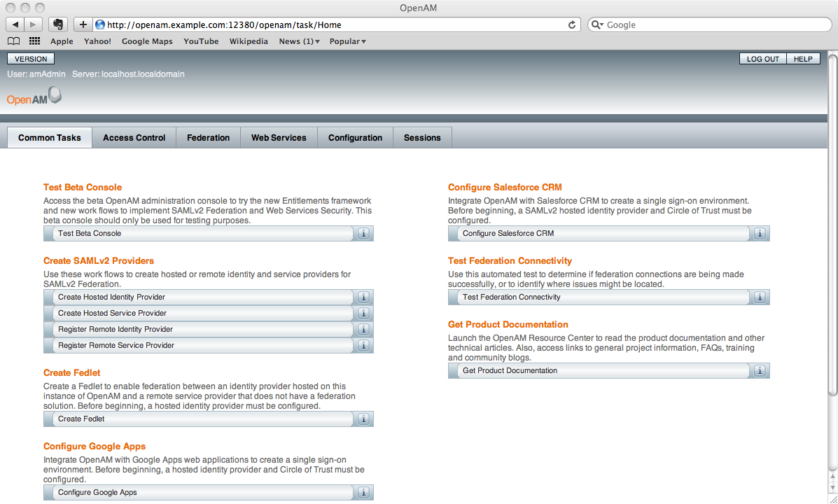Click info icon for Register Remote Service Provider
The height and width of the screenshot is (504, 838).
click(363, 345)
